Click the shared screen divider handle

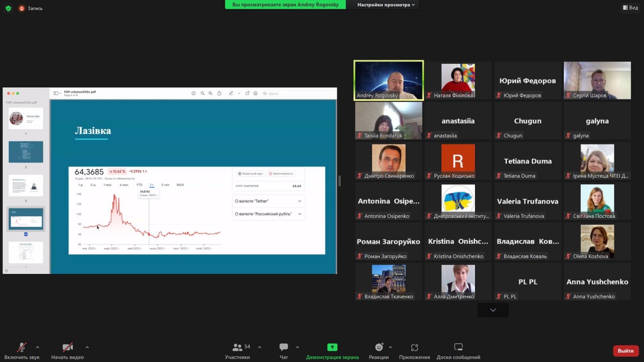[x=340, y=181]
